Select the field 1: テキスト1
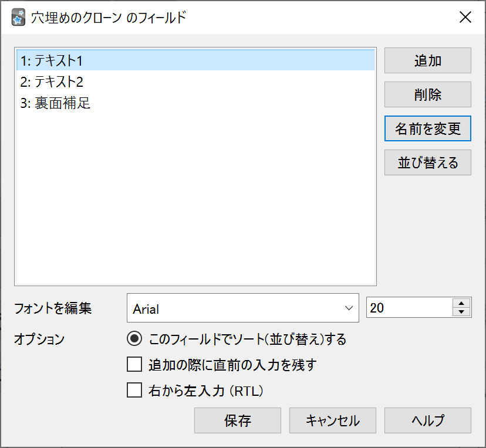Viewport: 486px width, 448px height. pos(195,60)
